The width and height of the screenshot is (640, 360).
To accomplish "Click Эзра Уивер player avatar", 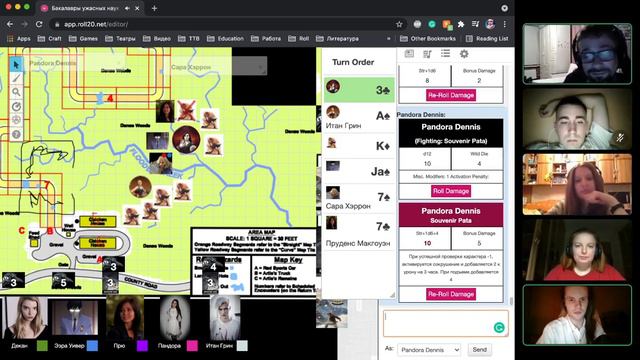I will 76,318.
